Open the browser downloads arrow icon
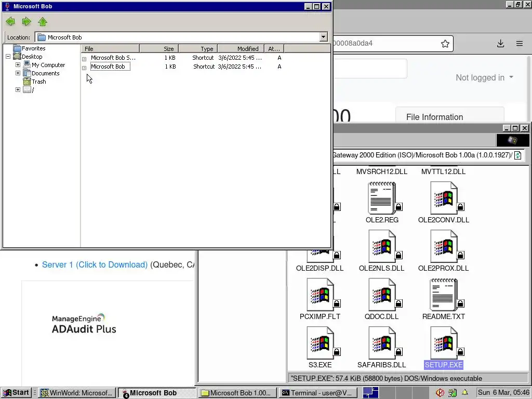Image resolution: width=532 pixels, height=399 pixels. 500,44
